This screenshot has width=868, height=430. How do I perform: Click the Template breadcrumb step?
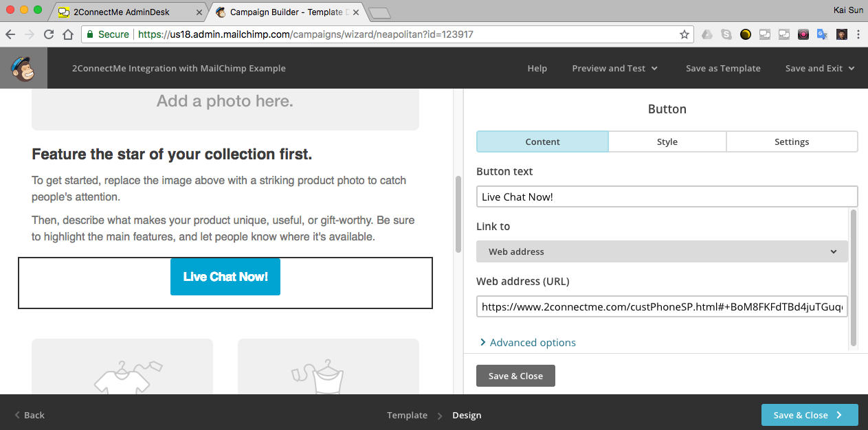(407, 415)
